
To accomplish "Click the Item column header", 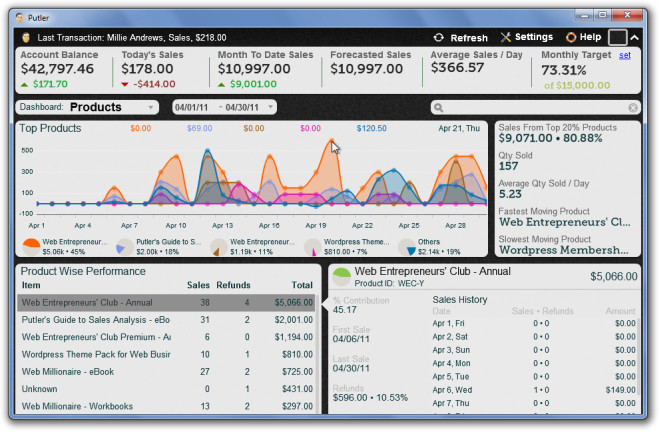I will 31,285.
